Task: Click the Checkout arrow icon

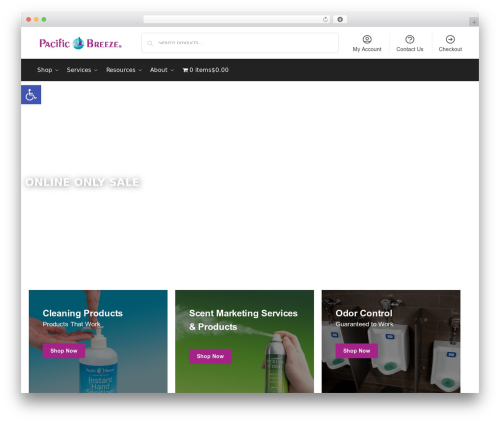Action: pyautogui.click(x=450, y=39)
